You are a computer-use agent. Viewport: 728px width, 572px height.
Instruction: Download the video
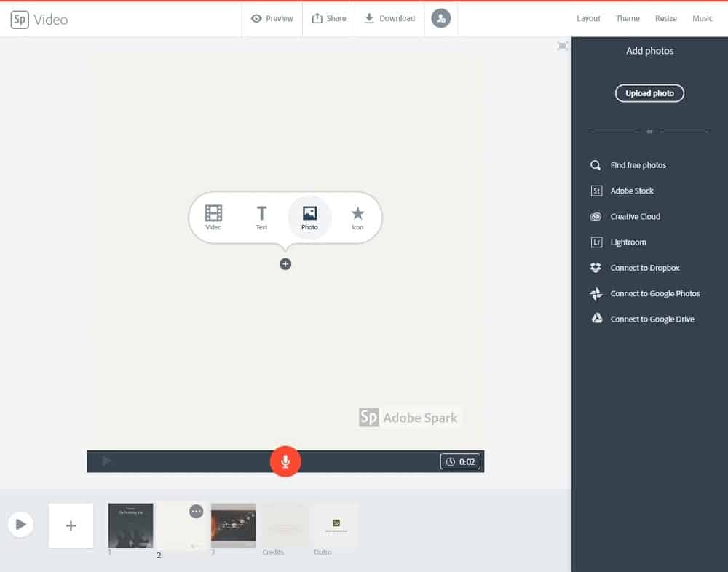click(x=389, y=19)
